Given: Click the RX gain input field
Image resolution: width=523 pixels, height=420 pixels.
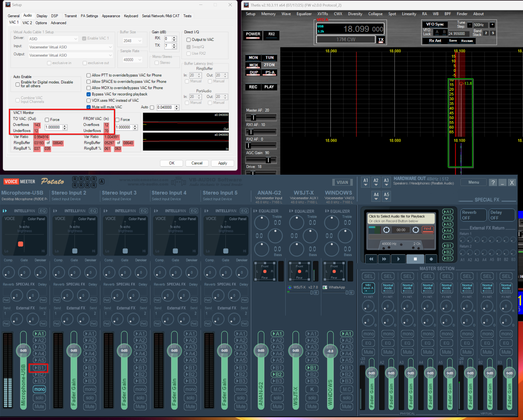Looking at the screenshot, I should click(x=168, y=39).
